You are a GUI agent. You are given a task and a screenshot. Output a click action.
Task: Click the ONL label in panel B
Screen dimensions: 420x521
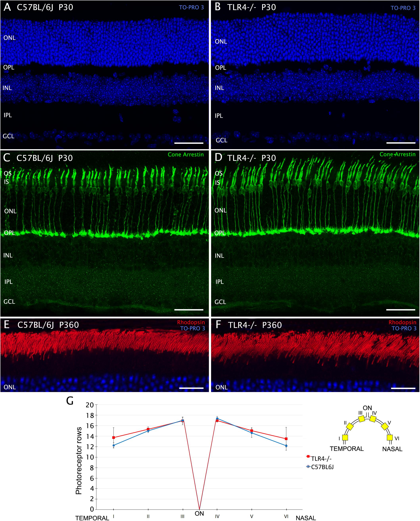(x=221, y=42)
